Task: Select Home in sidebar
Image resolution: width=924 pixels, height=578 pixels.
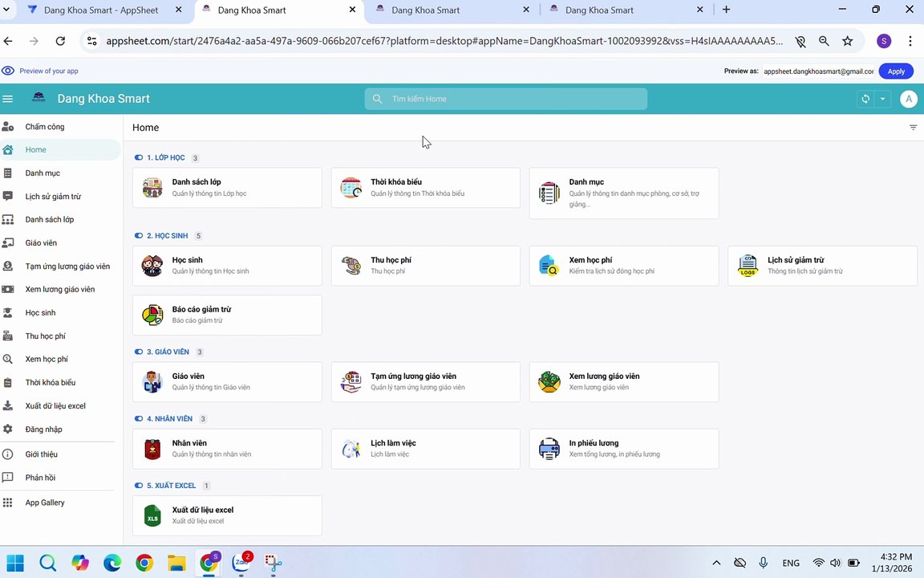Action: [60, 150]
